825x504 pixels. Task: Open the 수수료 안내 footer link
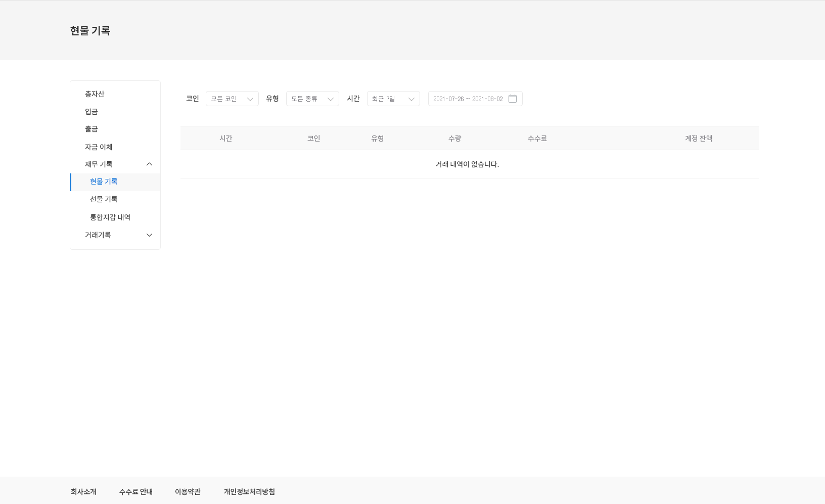point(135,491)
